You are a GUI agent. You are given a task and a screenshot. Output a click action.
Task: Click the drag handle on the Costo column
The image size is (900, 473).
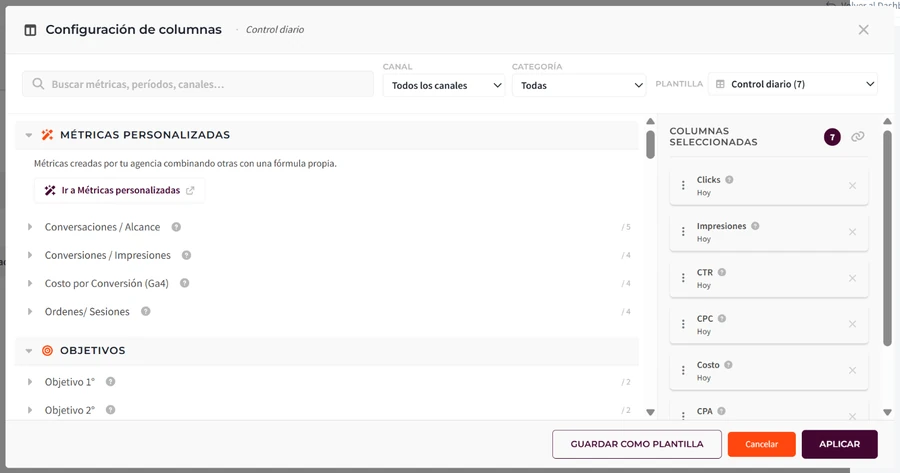683,370
